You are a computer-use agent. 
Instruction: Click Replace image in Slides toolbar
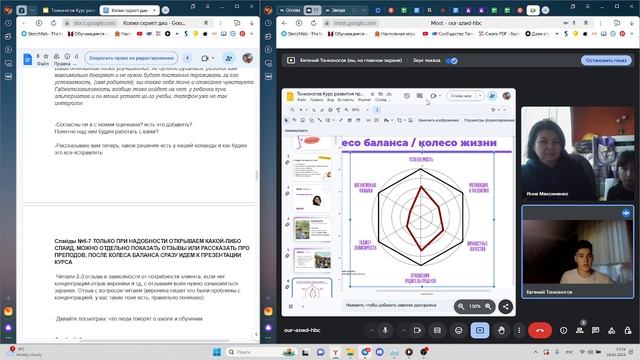(438, 120)
